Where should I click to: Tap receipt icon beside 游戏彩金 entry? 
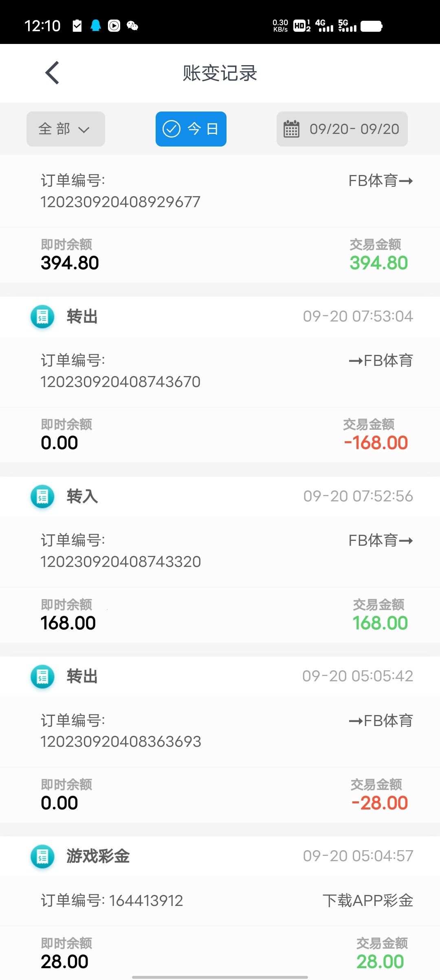pos(42,856)
